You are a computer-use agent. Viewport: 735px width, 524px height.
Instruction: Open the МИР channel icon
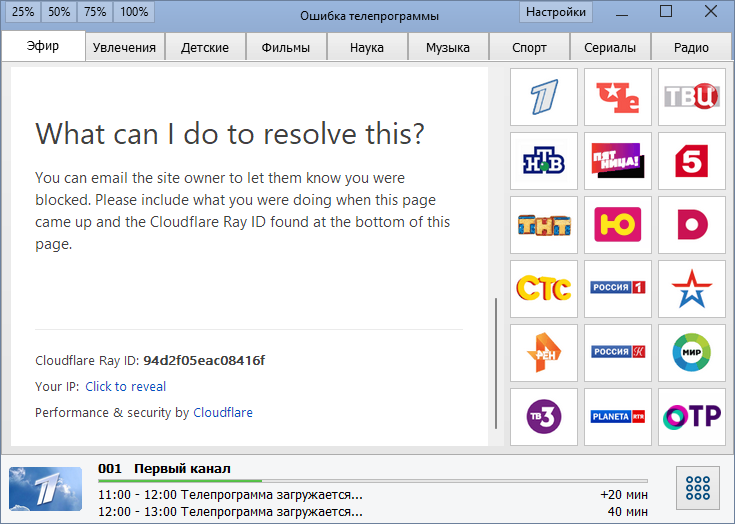pos(692,352)
